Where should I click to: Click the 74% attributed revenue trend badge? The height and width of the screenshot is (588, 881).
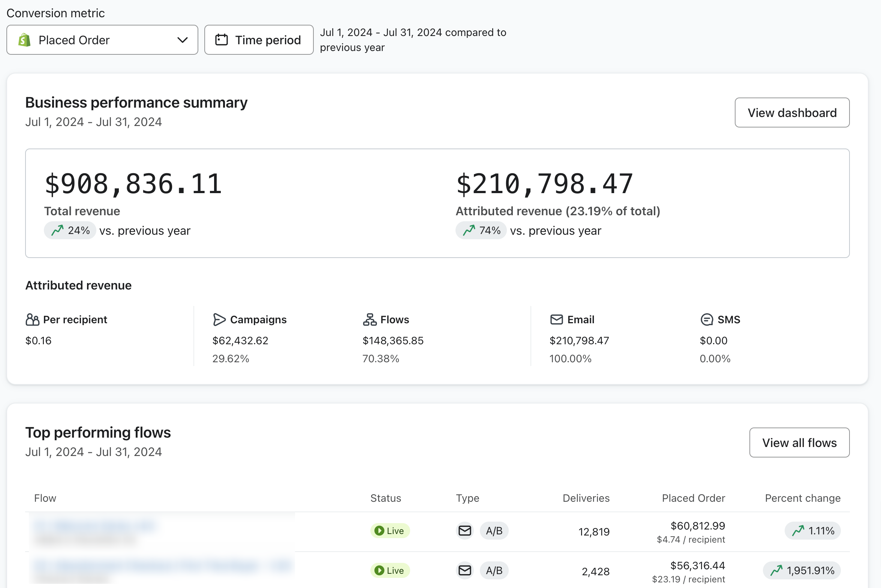click(x=481, y=230)
